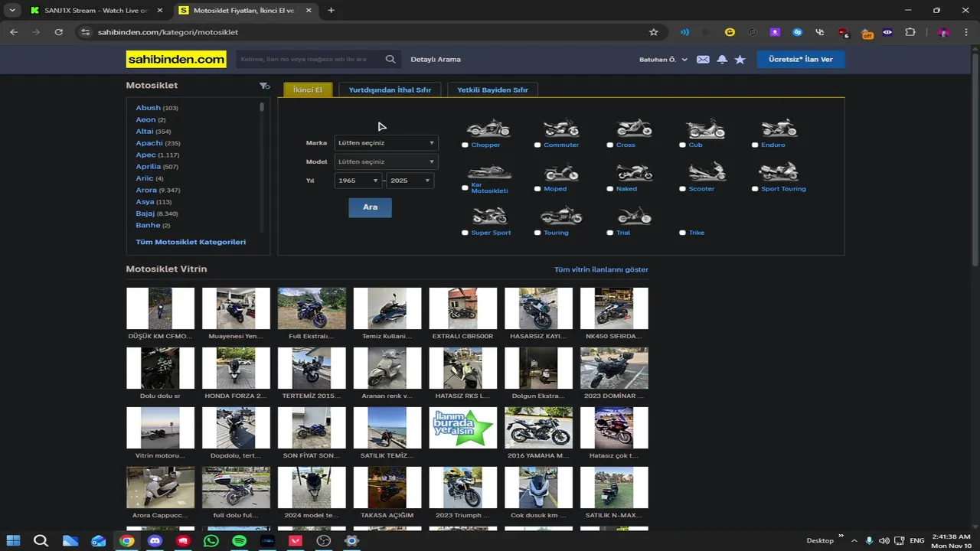The height and width of the screenshot is (551, 980).
Task: Tick the Cub checkbox
Action: [x=682, y=145]
